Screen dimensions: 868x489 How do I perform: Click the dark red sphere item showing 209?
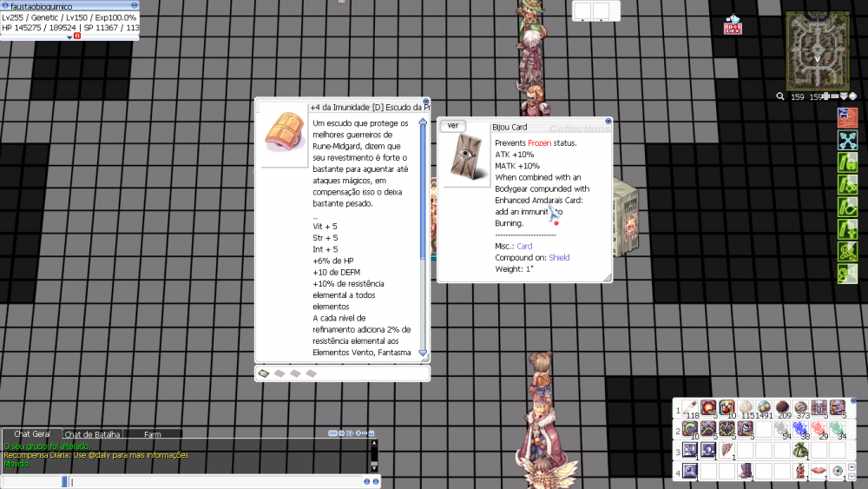782,409
